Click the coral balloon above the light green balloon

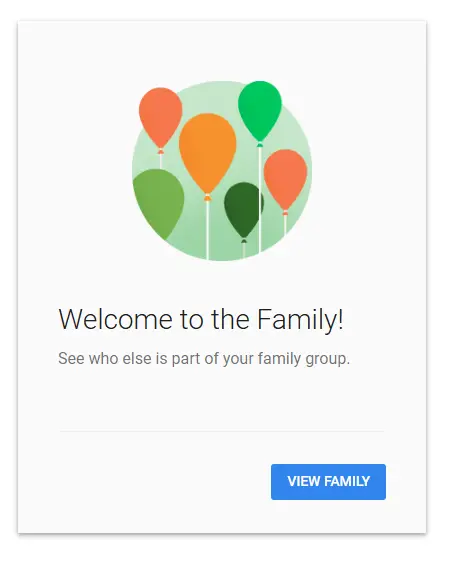(160, 117)
